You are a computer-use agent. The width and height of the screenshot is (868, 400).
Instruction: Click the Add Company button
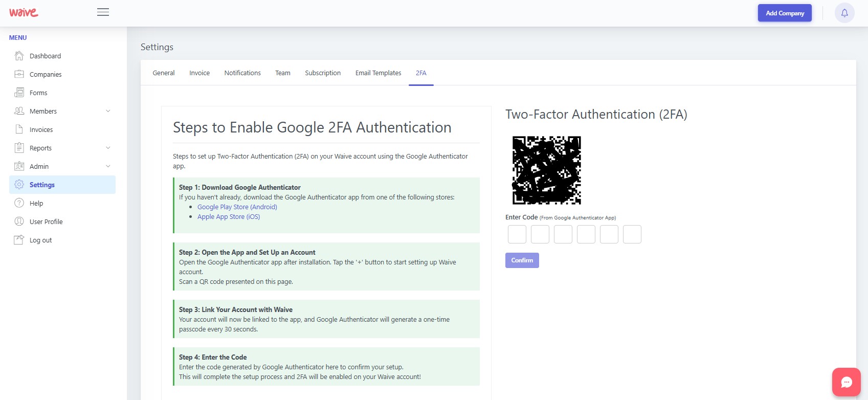[x=785, y=13]
